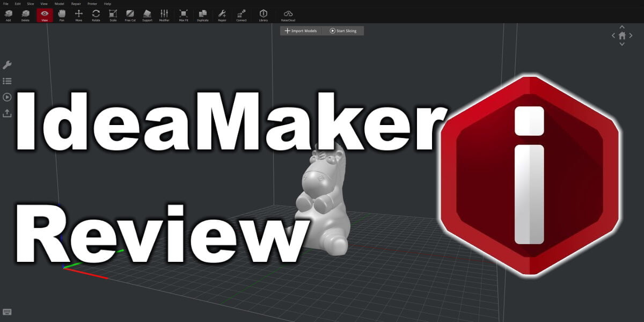
Task: Expand the left view rotation chevron
Action: click(x=613, y=35)
